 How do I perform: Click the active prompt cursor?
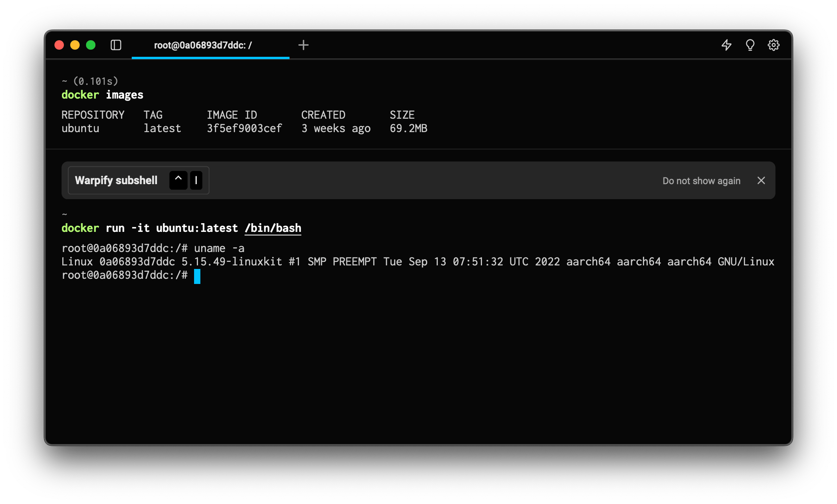[x=197, y=276]
